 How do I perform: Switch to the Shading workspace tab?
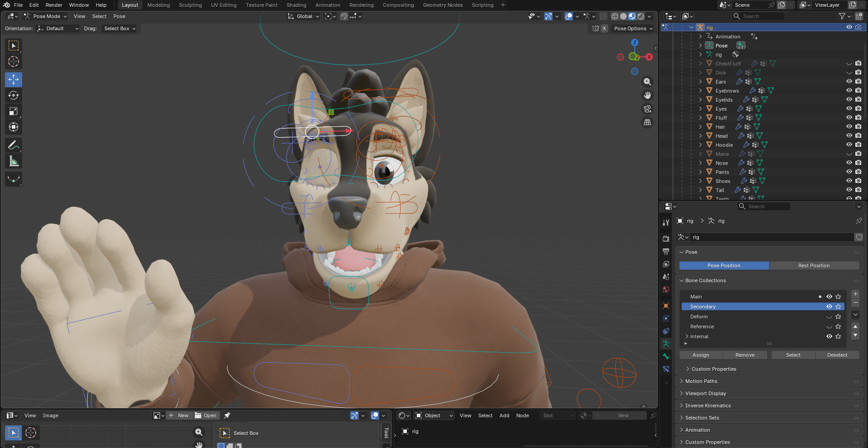point(296,5)
